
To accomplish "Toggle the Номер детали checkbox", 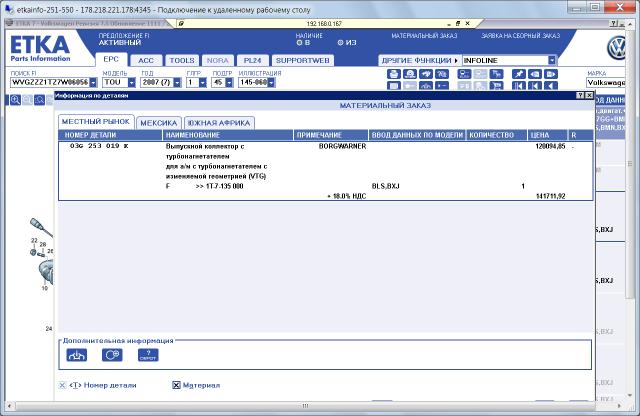I will coord(62,385).
